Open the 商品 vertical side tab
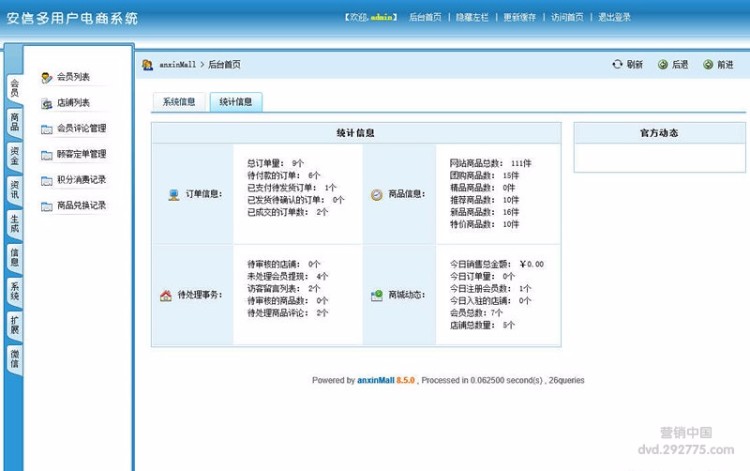Image resolution: width=750 pixels, height=471 pixels. pyautogui.click(x=15, y=122)
